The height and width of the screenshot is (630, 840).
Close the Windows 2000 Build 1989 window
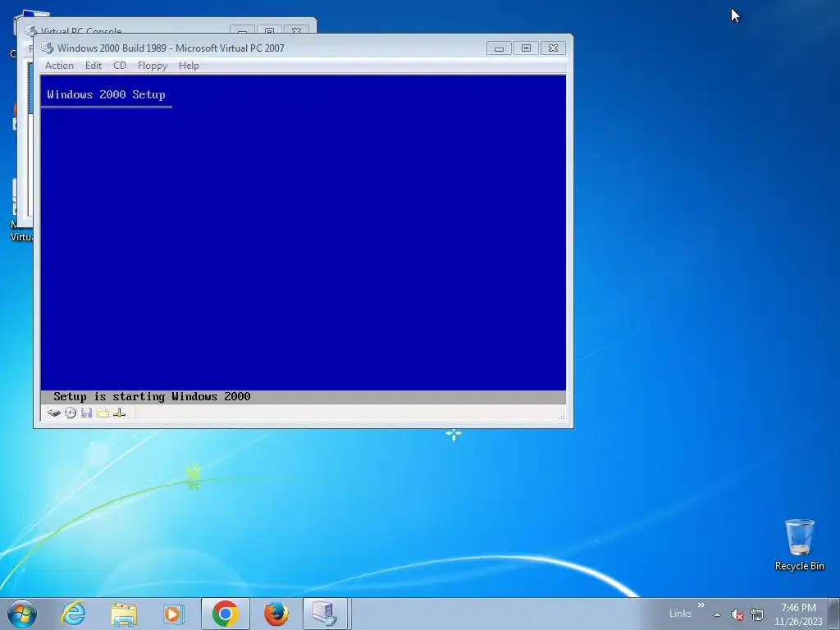click(x=554, y=48)
